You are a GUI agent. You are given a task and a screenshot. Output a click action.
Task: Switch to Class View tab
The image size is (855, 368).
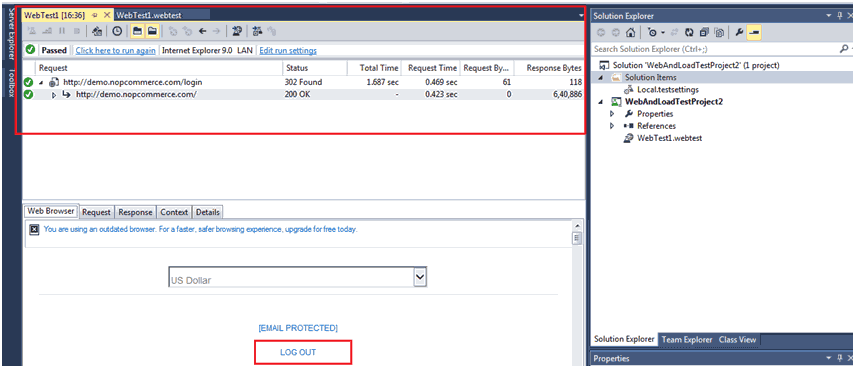737,339
